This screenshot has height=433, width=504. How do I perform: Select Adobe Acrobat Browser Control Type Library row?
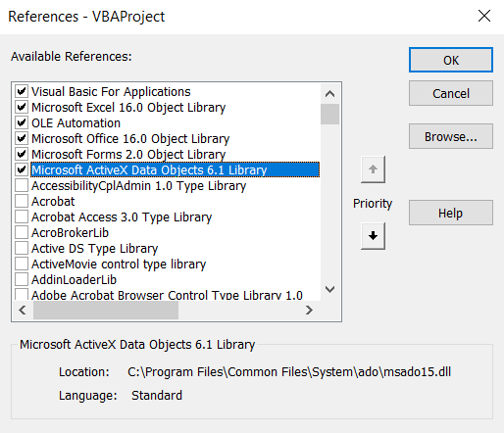click(x=167, y=295)
